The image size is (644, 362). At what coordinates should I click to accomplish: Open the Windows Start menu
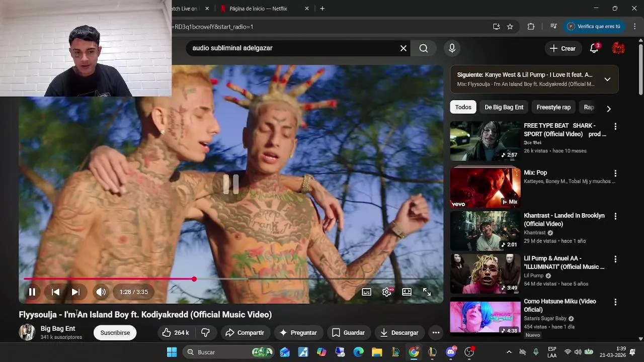(x=172, y=352)
